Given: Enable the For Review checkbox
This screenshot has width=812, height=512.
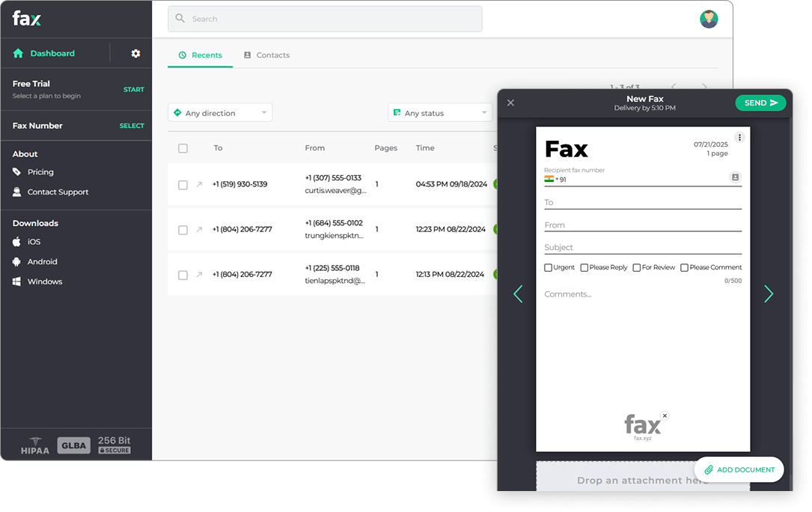Looking at the screenshot, I should click(636, 267).
